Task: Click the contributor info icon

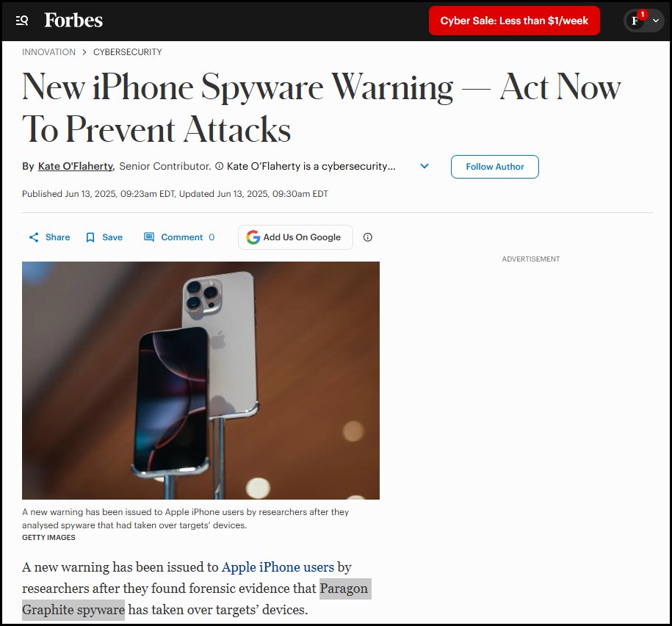Action: tap(219, 166)
